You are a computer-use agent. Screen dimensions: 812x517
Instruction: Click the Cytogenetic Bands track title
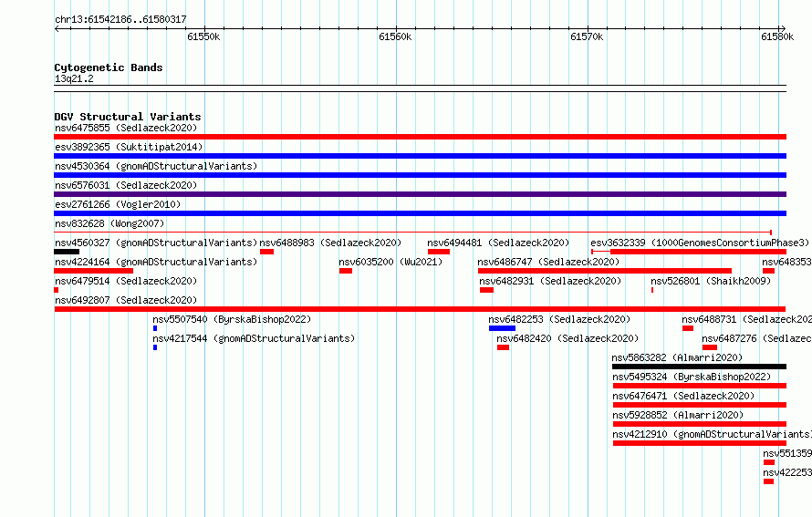tap(109, 67)
